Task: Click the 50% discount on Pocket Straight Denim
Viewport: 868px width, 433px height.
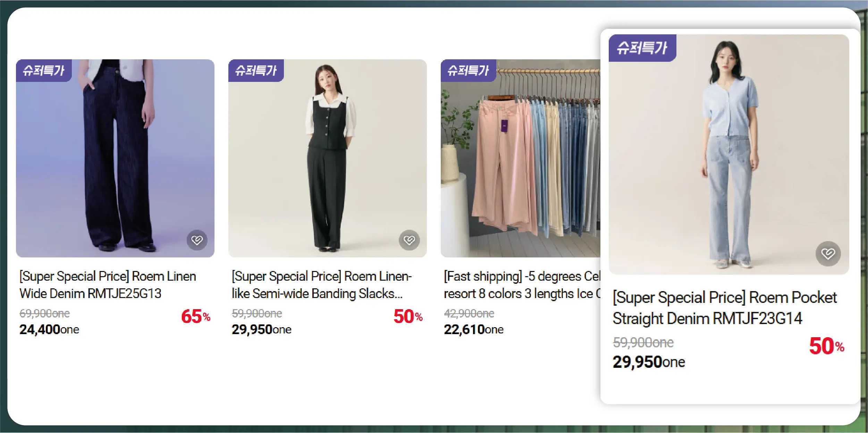Action: coord(826,346)
